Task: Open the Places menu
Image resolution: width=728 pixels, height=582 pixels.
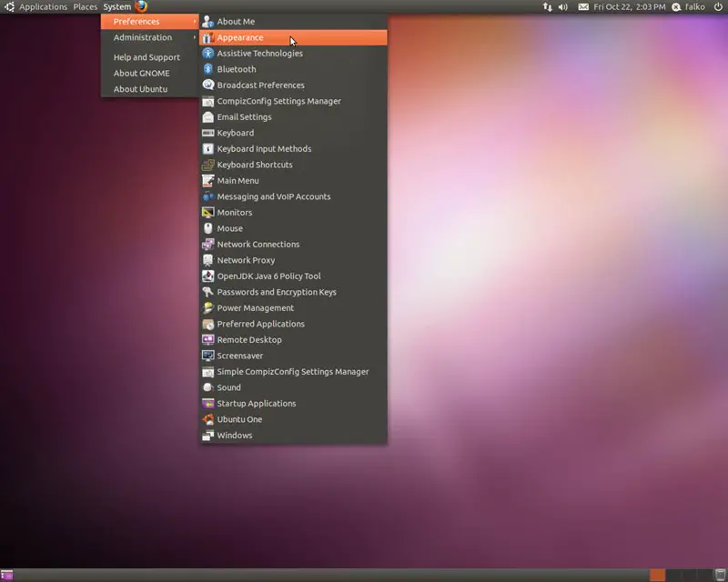Action: tap(86, 7)
